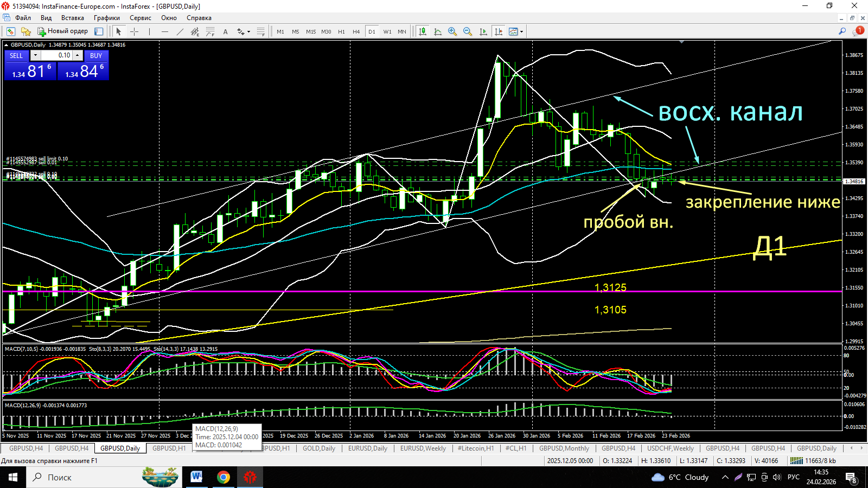Show hidden system tray icons

pyautogui.click(x=725, y=477)
